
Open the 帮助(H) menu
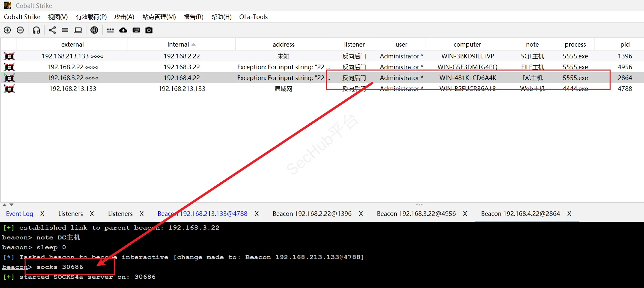222,17
